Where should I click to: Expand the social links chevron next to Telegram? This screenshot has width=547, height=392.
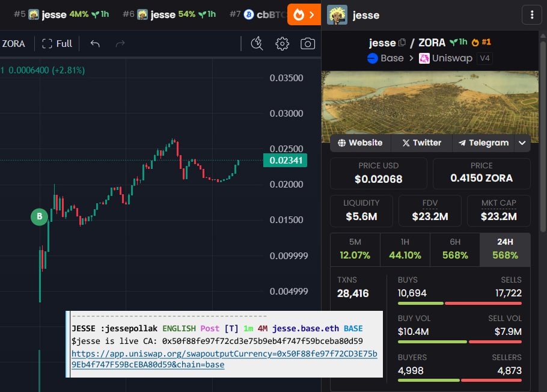[x=522, y=142]
